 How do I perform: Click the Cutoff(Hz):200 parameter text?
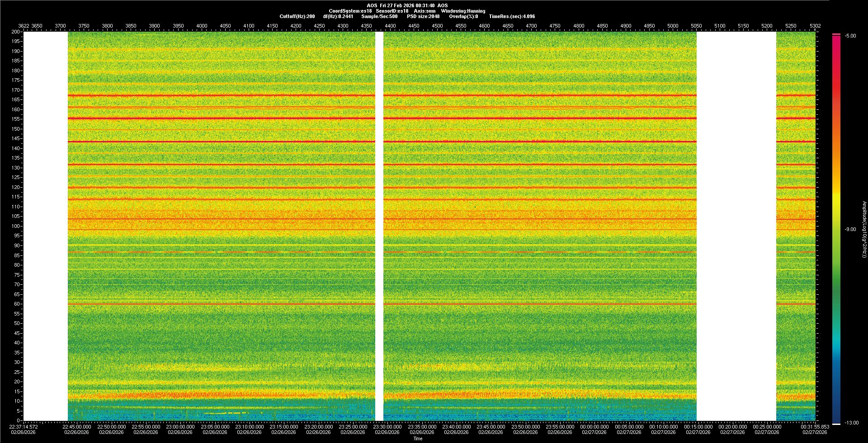297,16
